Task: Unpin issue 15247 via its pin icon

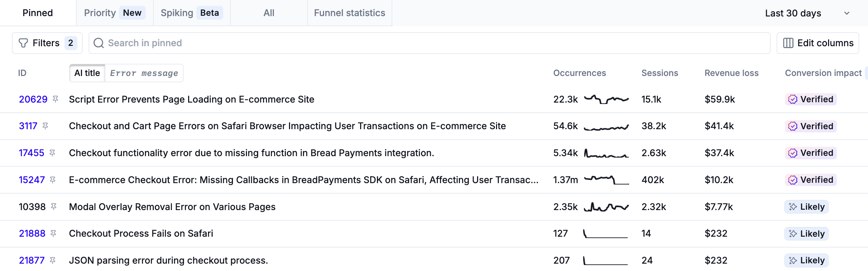Action: click(x=53, y=180)
